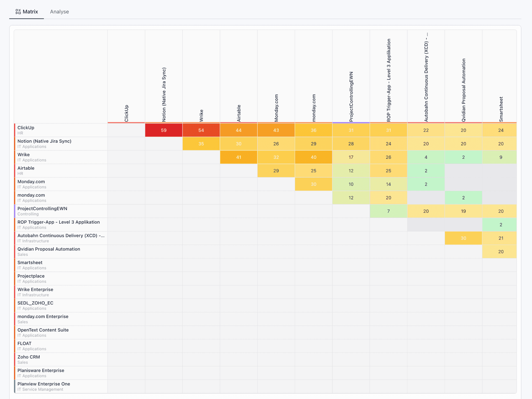Select the cell showing 40

[x=313, y=157]
